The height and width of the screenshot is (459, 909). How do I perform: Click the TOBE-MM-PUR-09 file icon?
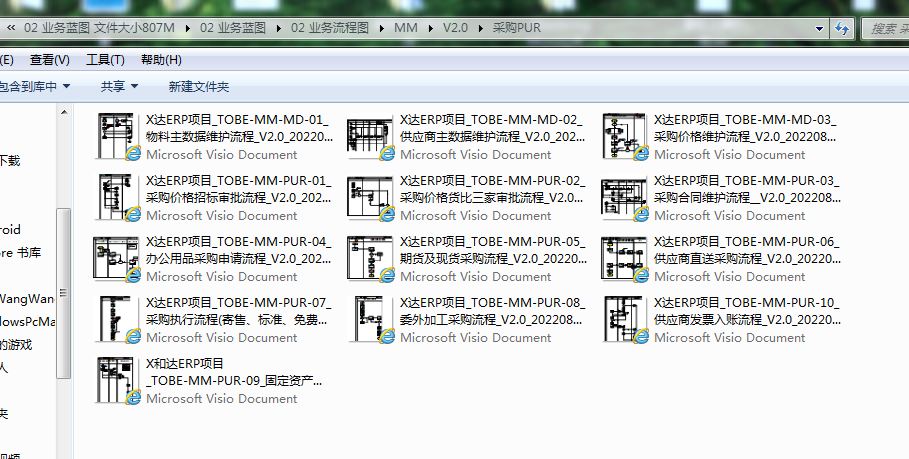pyautogui.click(x=118, y=380)
